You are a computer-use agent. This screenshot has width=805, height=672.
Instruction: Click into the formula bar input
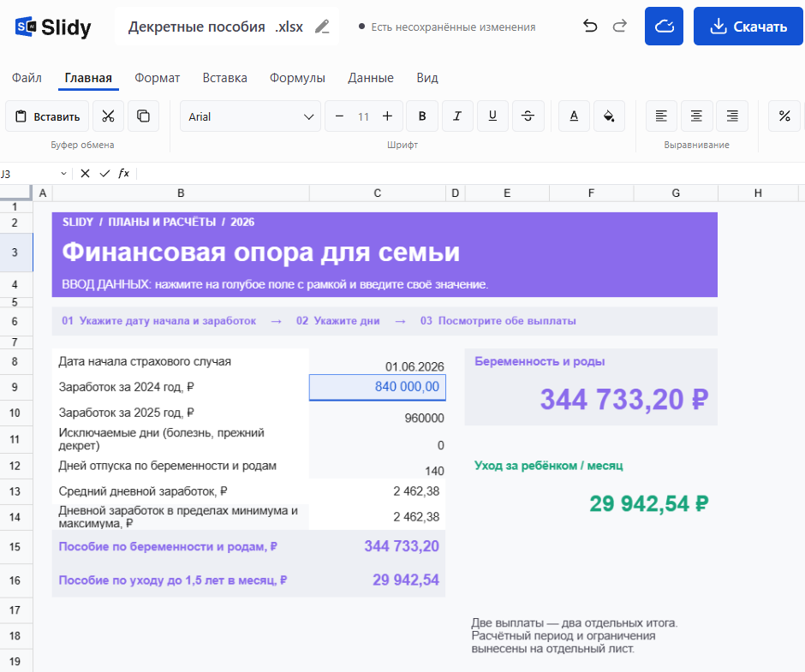(470, 174)
